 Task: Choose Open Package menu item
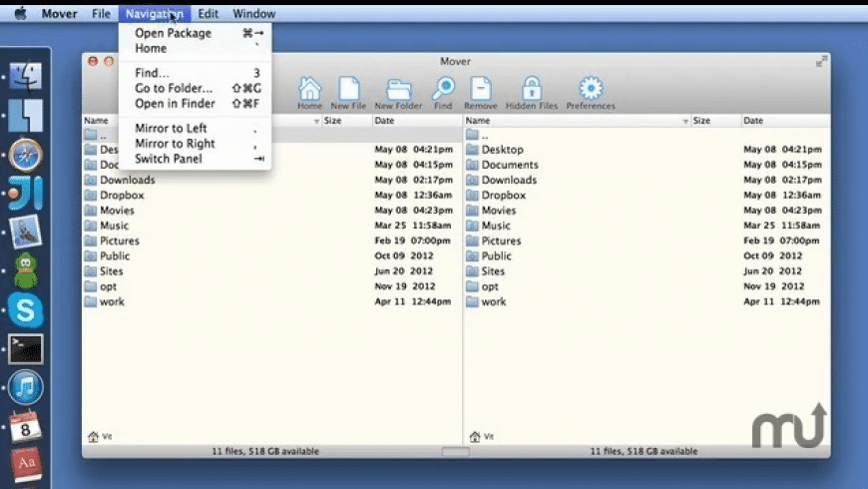195,33
